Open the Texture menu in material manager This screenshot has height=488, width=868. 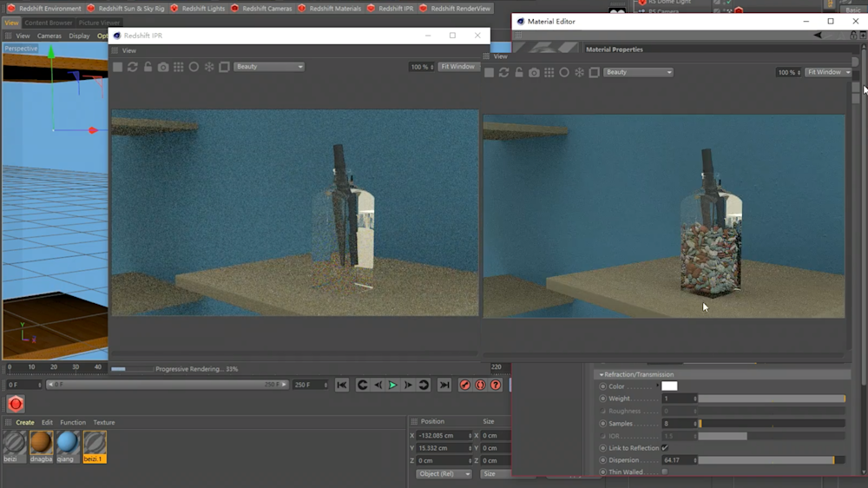coord(104,423)
